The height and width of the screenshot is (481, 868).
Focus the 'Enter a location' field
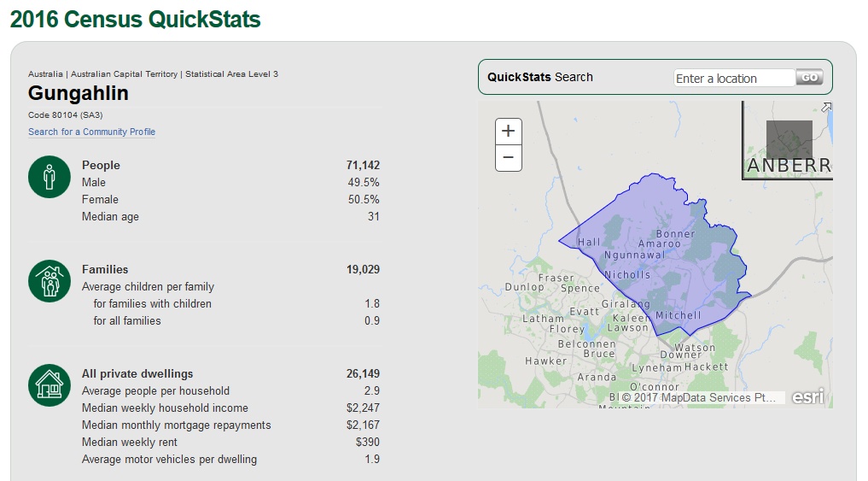[x=734, y=78]
